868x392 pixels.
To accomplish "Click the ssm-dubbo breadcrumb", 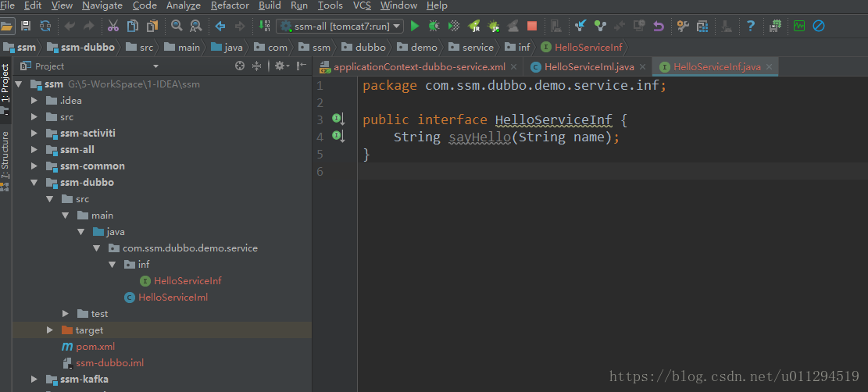I will coord(80,47).
